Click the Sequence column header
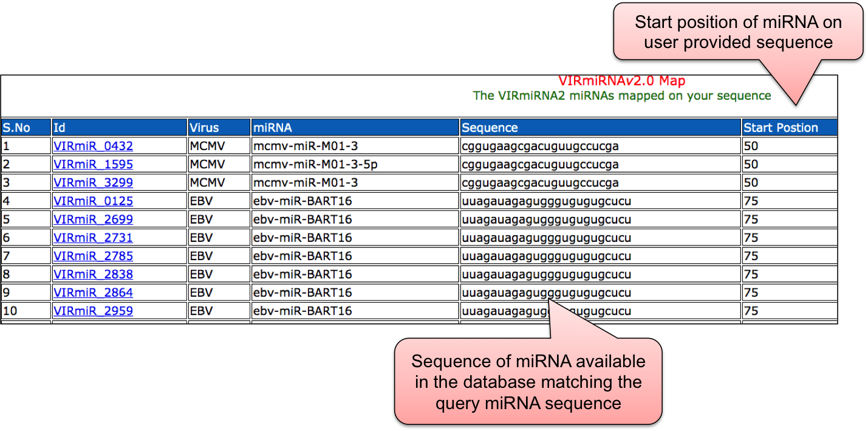 (x=490, y=128)
